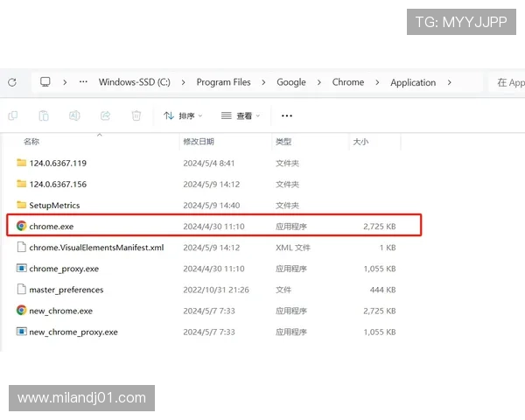Click date 2024/5/4 8:41

click(208, 164)
